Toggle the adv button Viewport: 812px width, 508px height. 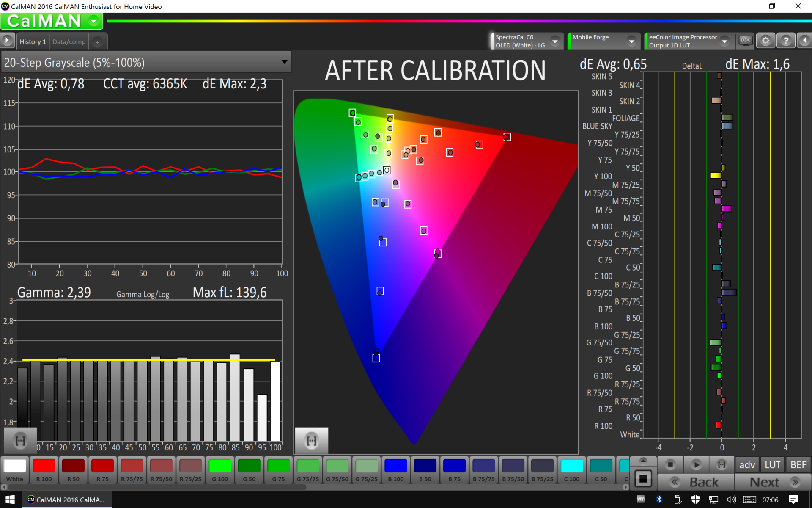(x=747, y=464)
